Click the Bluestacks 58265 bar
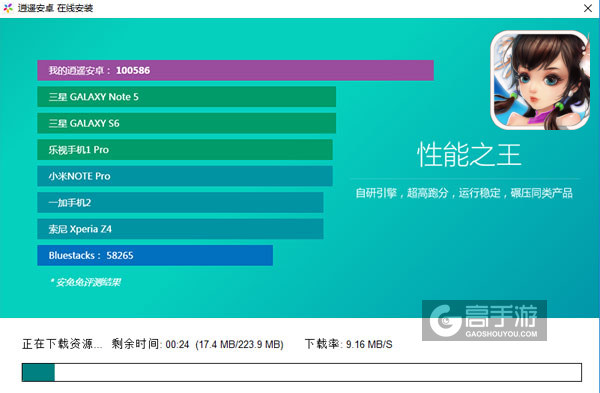This screenshot has height=393, width=600. click(155, 255)
